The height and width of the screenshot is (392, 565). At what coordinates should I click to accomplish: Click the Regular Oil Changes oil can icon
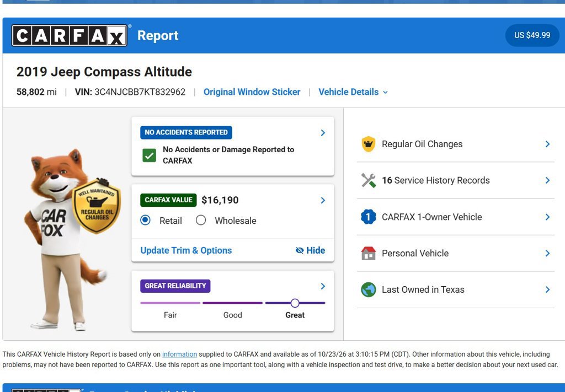[368, 144]
